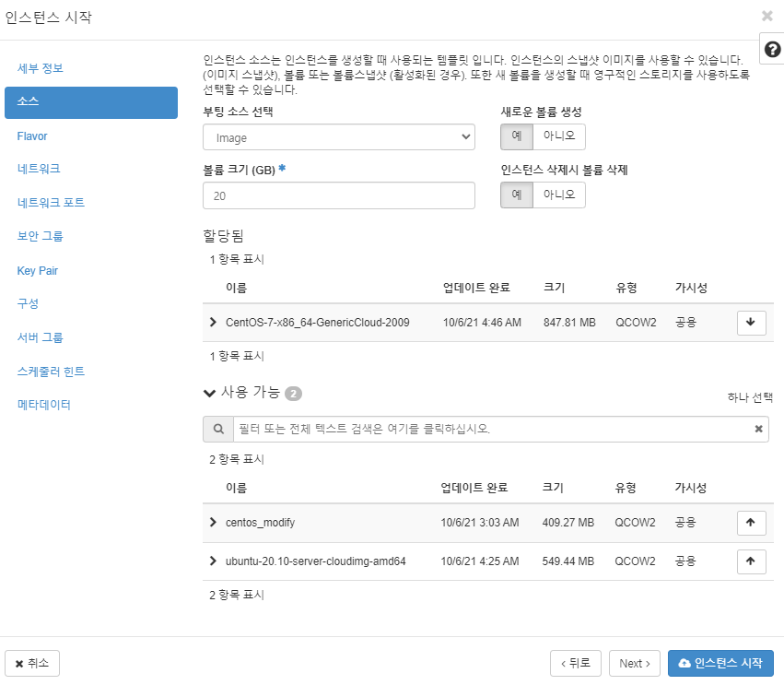Set 새로운 볼륨 생성 to 아니오

tap(559, 136)
